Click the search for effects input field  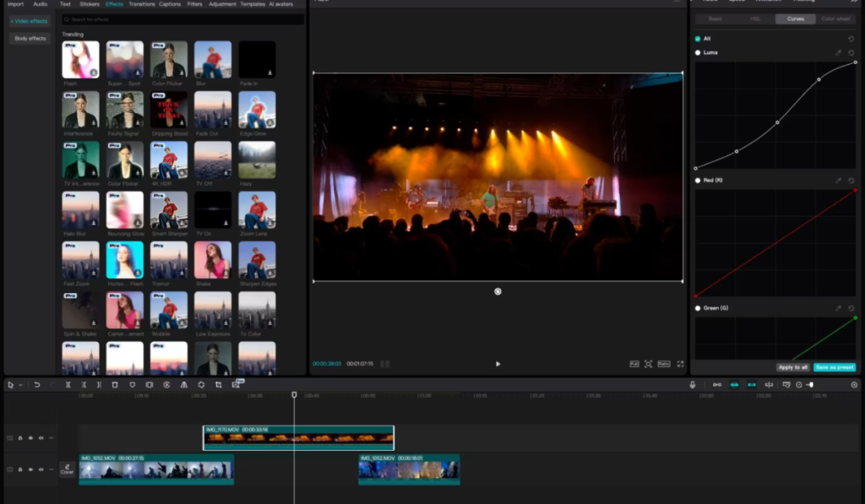pos(182,19)
